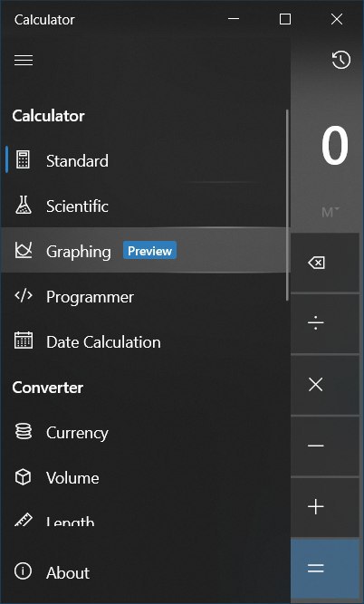Click the About info icon
Image resolution: width=364 pixels, height=604 pixels.
pyautogui.click(x=24, y=570)
